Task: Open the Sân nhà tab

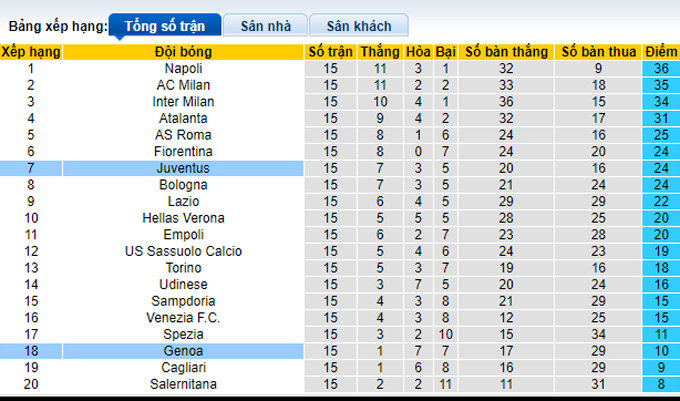Action: 264,26
